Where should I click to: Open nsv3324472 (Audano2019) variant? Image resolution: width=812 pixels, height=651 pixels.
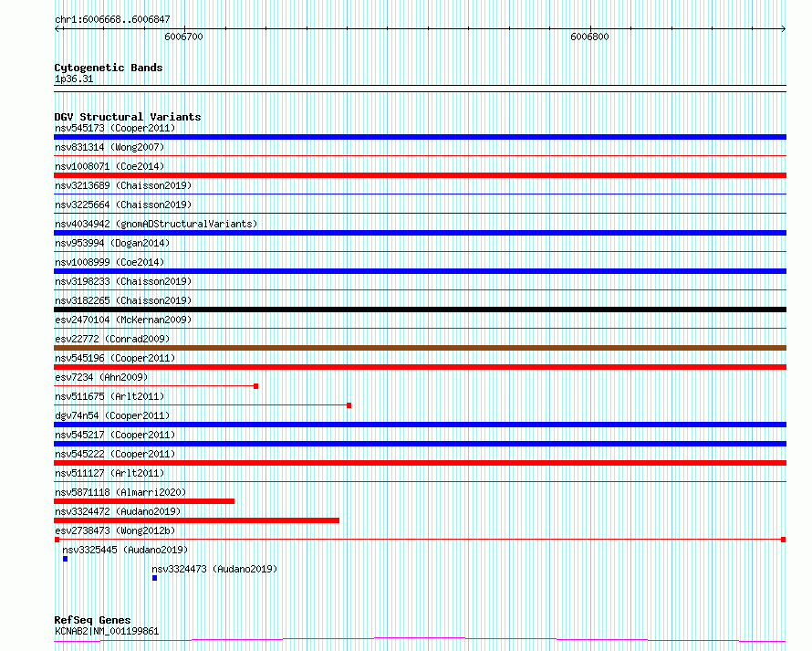click(x=118, y=511)
